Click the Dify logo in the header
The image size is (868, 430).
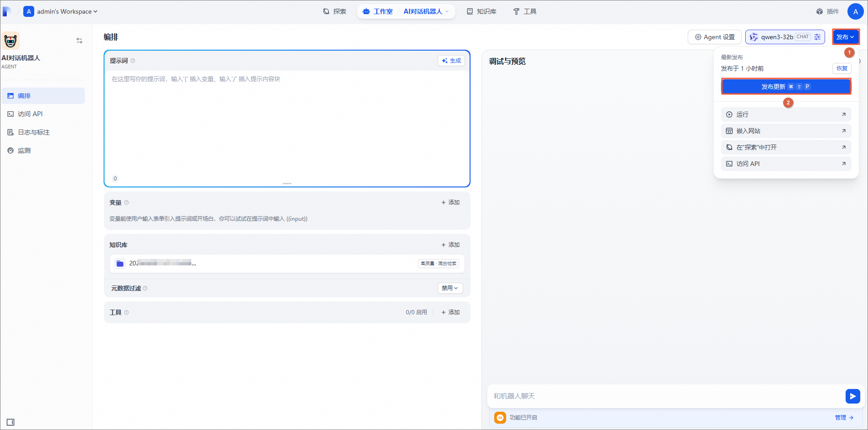point(6,11)
